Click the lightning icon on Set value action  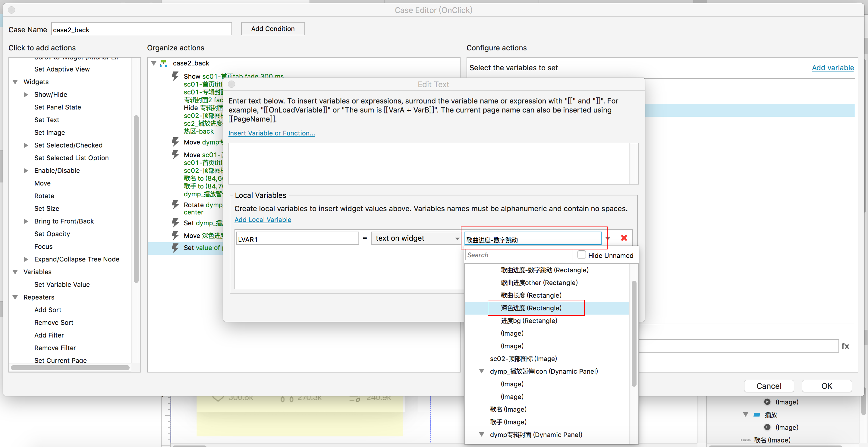click(x=175, y=248)
